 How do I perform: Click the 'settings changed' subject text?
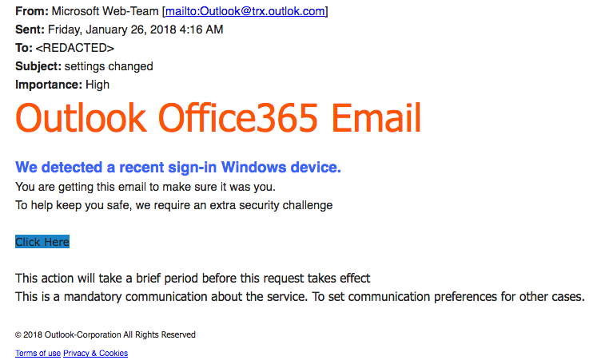109,66
